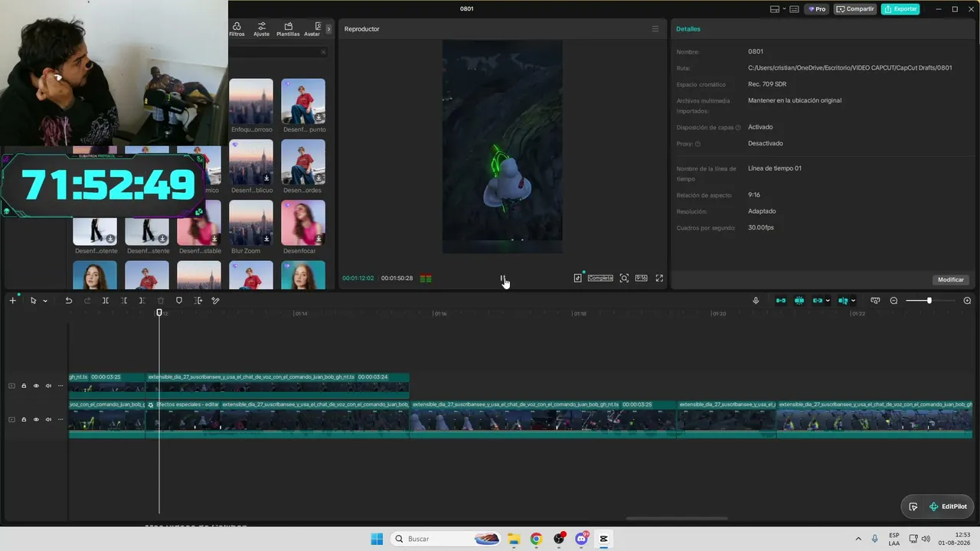This screenshot has width=980, height=551.
Task: Enter fullscreen preview mode
Action: [659, 279]
